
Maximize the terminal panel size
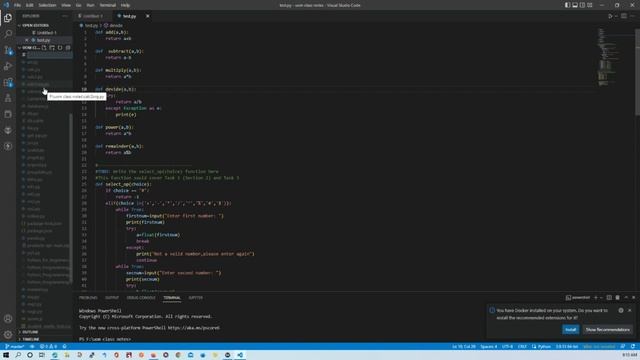click(626, 298)
